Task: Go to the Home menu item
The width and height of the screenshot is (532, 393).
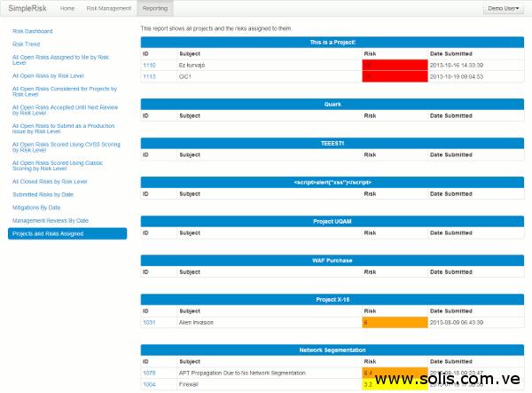Action: [x=67, y=8]
